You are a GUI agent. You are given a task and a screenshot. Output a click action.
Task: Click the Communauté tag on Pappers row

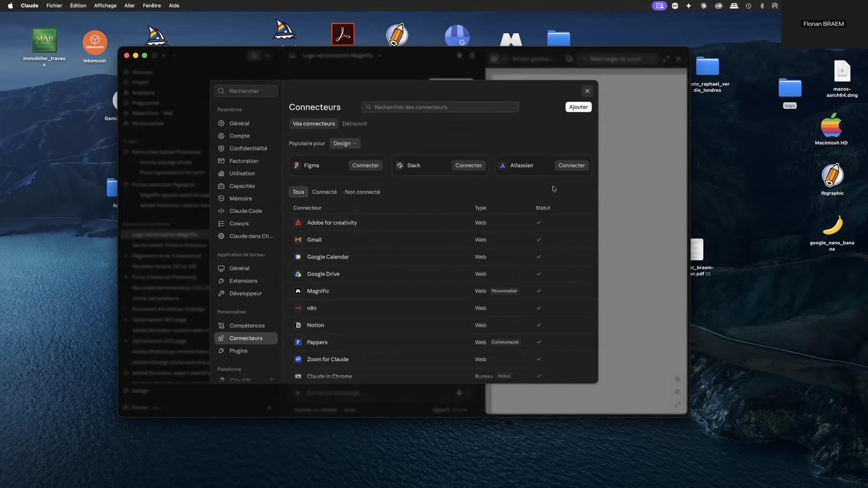click(x=505, y=343)
